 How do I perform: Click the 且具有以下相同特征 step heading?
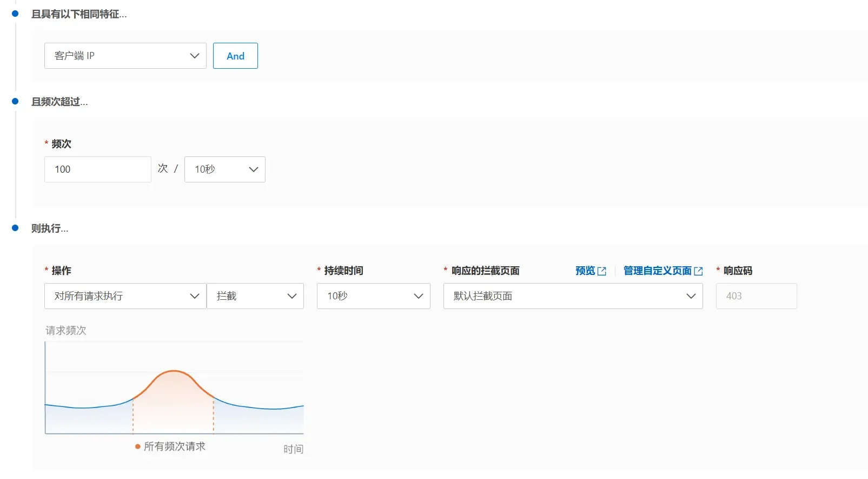[x=79, y=14]
